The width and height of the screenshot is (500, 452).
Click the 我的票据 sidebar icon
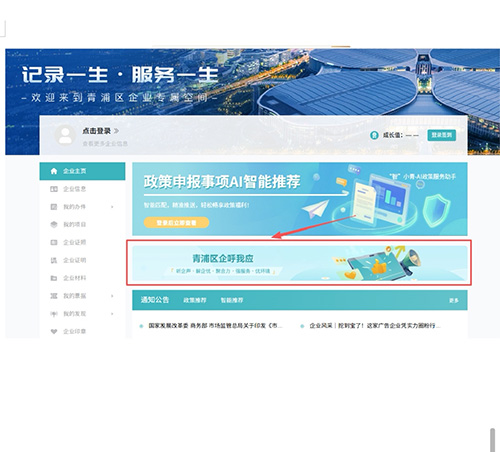(54, 296)
